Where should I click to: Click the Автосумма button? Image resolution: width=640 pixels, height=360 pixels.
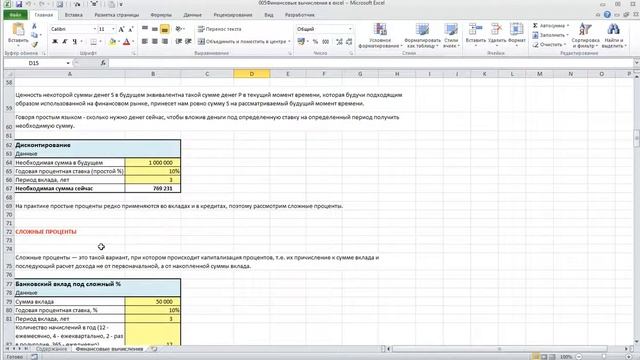[551, 26]
